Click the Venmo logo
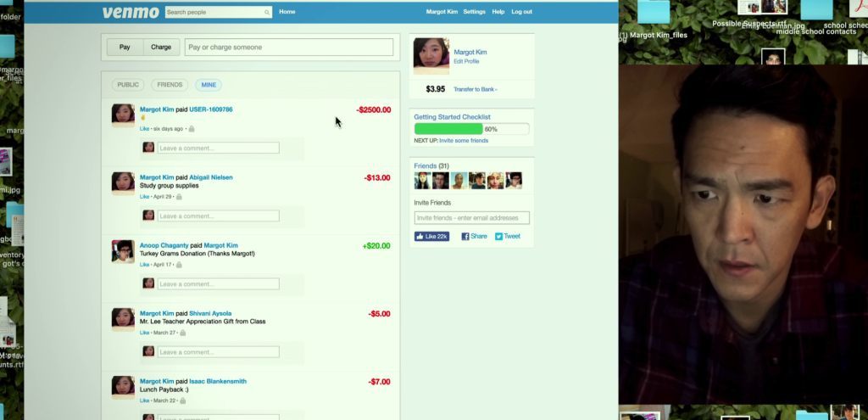The width and height of the screenshot is (868, 420). tap(130, 12)
